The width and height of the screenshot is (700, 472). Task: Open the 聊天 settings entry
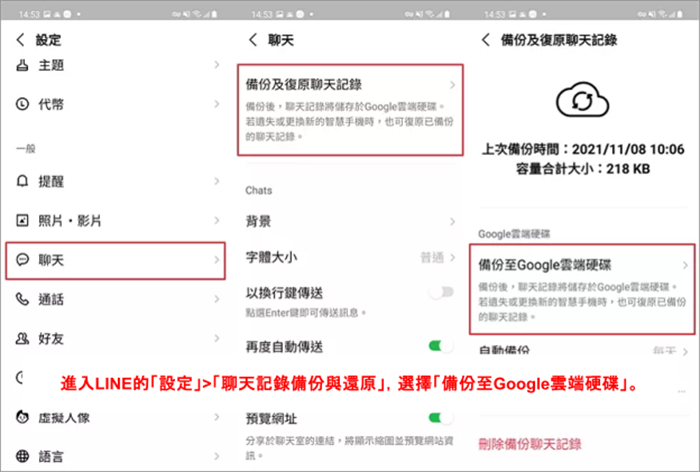[x=116, y=260]
